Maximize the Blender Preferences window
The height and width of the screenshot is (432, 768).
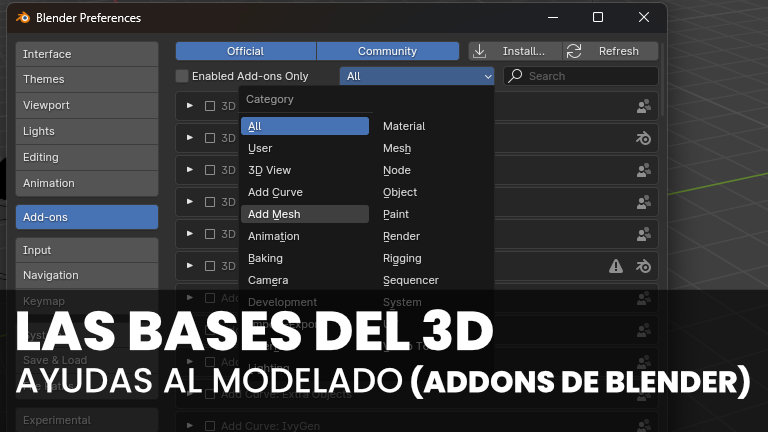coord(598,18)
